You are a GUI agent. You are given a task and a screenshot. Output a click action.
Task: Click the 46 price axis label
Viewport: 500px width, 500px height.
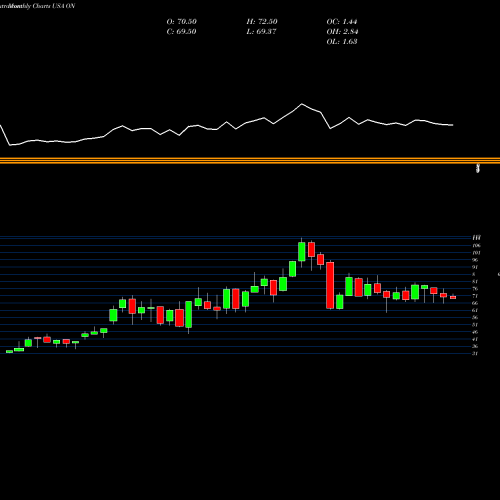coord(475,332)
